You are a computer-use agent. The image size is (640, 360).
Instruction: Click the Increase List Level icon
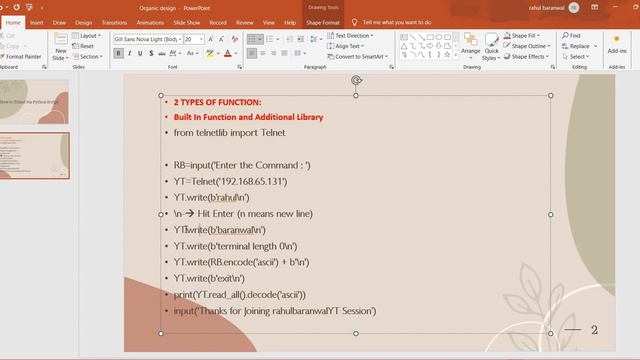point(300,39)
